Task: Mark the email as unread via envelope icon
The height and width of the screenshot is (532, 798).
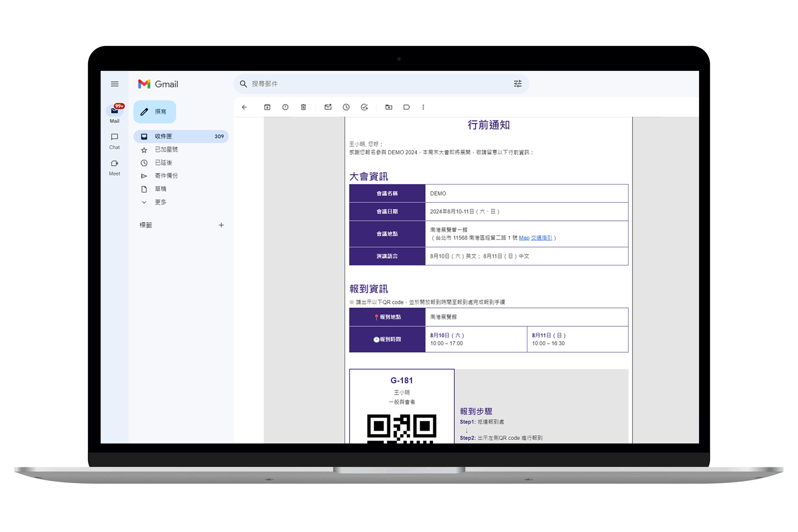Action: [328, 107]
